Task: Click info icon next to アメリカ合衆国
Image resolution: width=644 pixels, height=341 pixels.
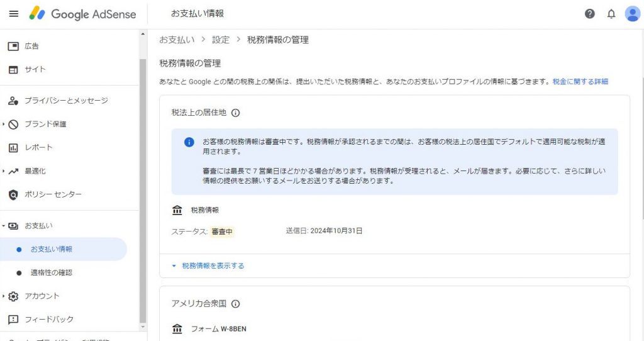Action: tap(235, 304)
